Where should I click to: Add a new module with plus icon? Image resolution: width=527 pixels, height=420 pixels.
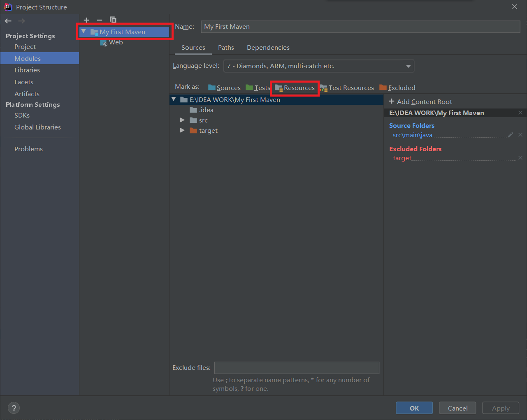point(86,20)
